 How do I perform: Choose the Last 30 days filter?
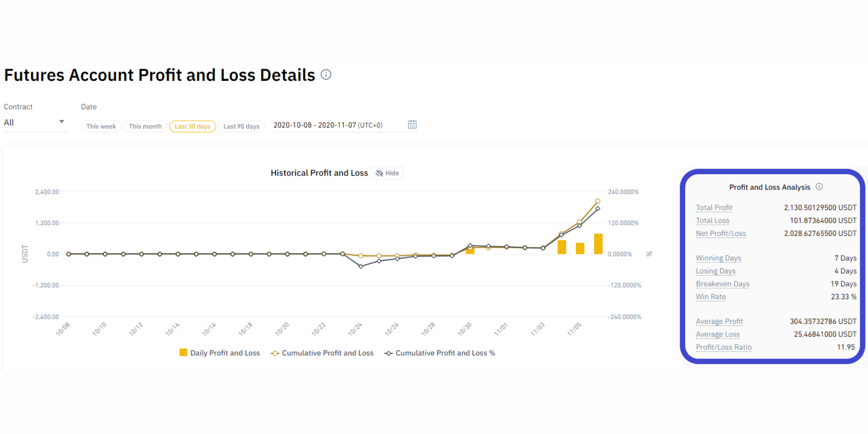coord(192,126)
